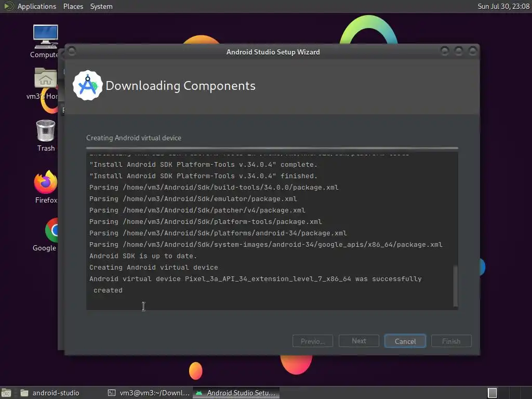Click the 'Android SDK is up to date.' line

coord(143,256)
